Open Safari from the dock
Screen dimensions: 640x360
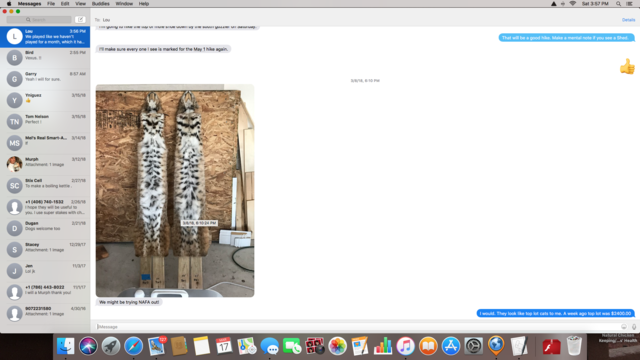133,346
